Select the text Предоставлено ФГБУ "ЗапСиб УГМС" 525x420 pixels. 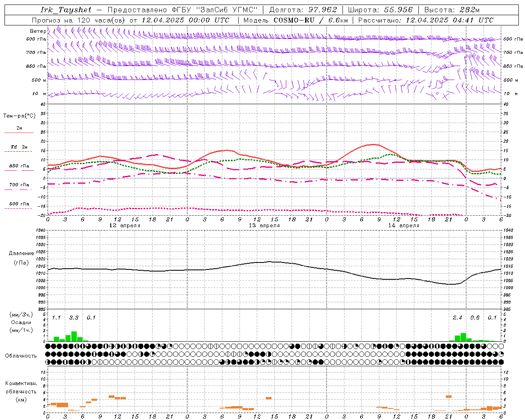183,10
